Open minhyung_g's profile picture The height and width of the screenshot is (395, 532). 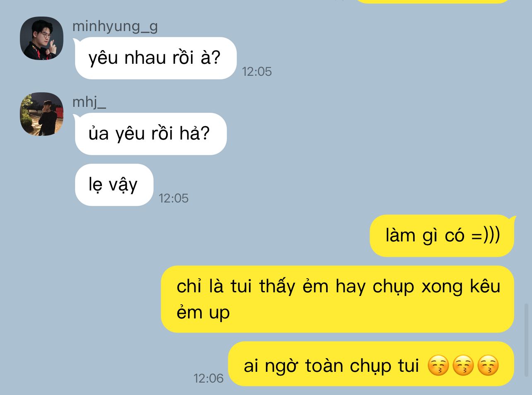(41, 38)
